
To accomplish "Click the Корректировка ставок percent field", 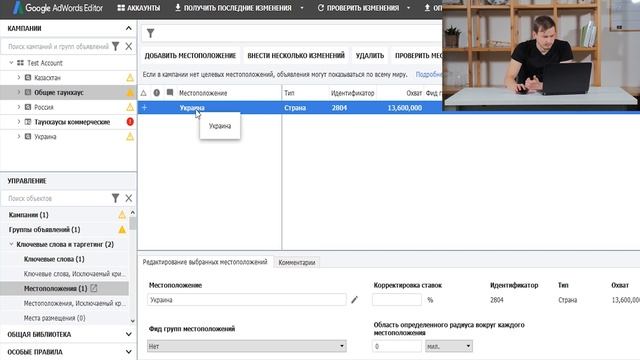I will tap(397, 300).
